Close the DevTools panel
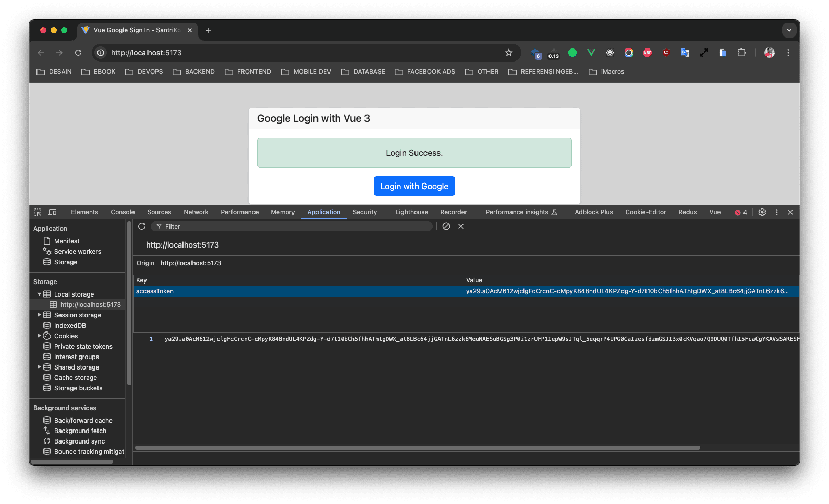The width and height of the screenshot is (829, 504). 790,212
